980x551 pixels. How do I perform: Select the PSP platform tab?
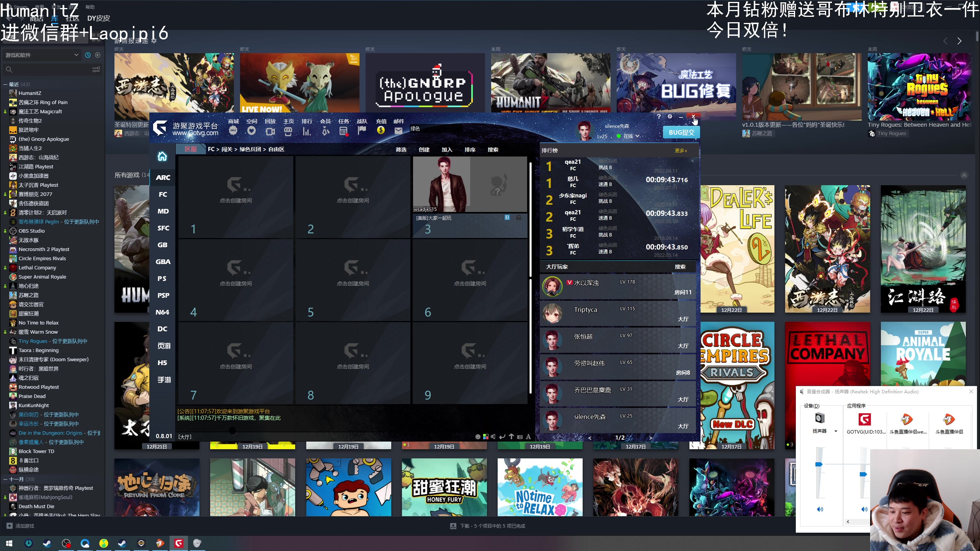pos(163,295)
